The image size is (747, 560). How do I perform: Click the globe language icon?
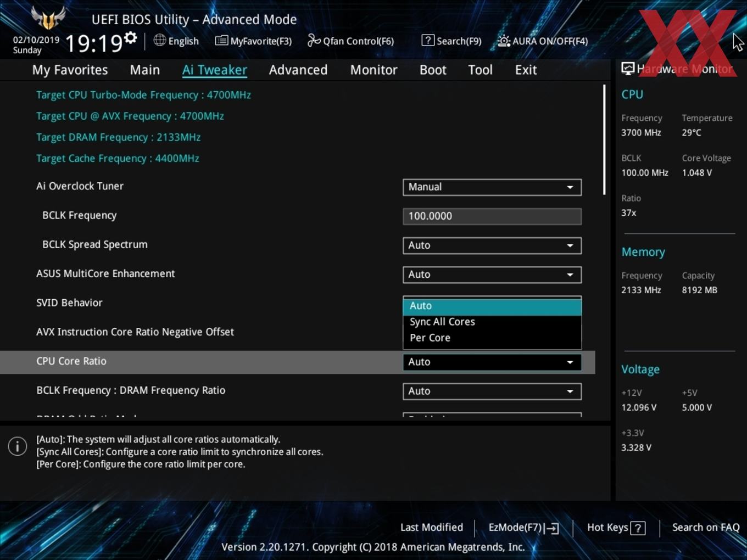159,40
